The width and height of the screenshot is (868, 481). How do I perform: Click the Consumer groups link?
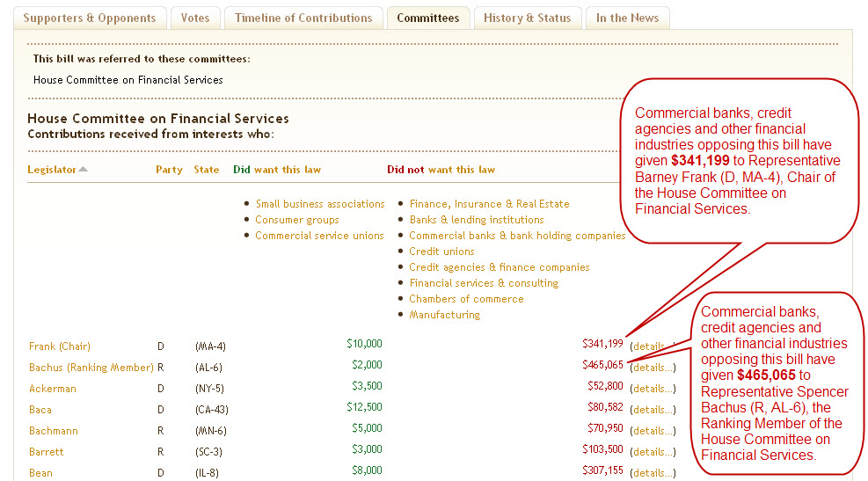297,220
